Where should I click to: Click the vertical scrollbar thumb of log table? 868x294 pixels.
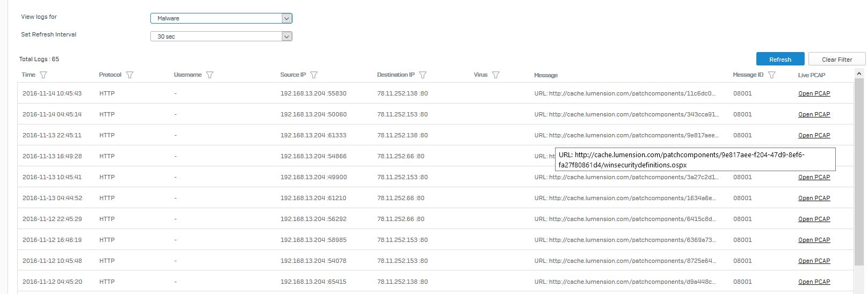[859, 172]
